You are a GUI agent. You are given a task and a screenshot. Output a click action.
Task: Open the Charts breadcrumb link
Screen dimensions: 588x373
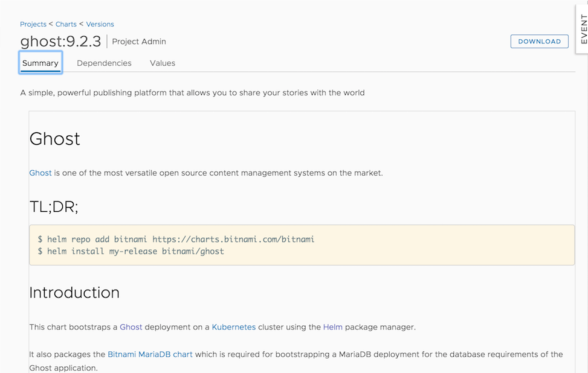click(66, 24)
